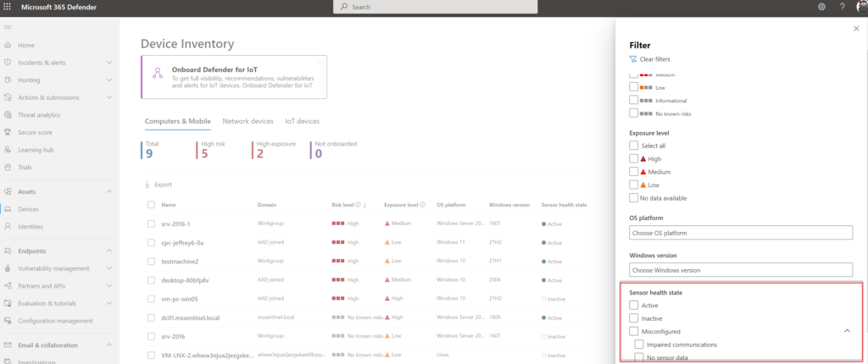The image size is (868, 364).
Task: Collapse the Misconfigured filter chevron
Action: 847,331
